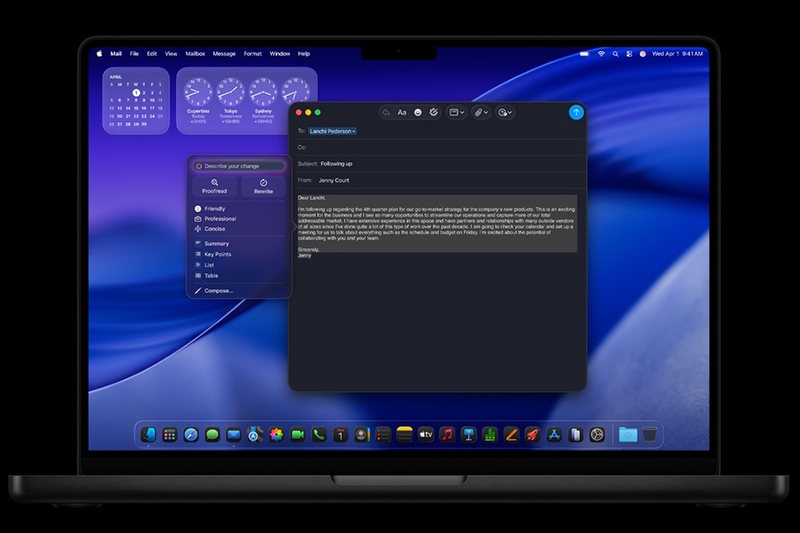Click the Wi-Fi icon in the menu bar
The height and width of the screenshot is (533, 800).
point(602,54)
